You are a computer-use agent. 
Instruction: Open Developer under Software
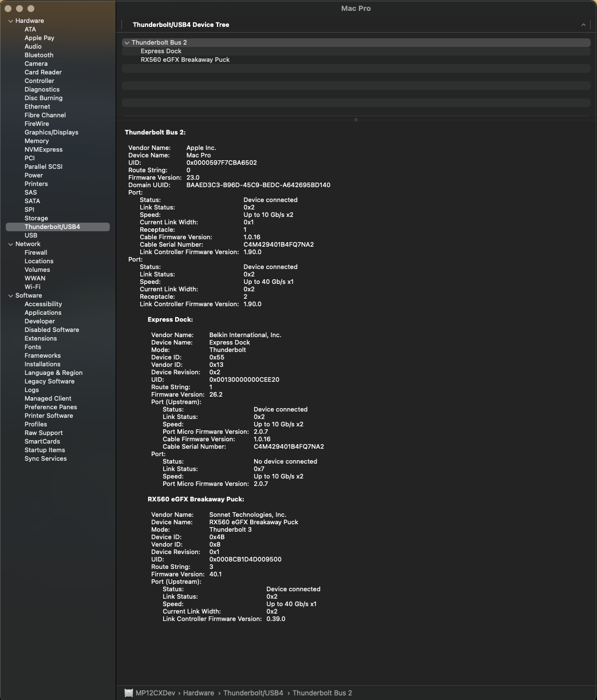coord(40,321)
